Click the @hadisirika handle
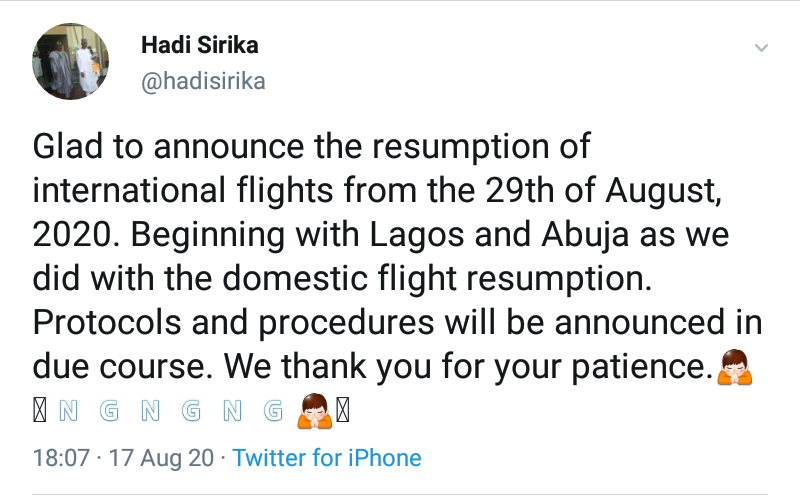Screen dimensions: 800x498 (204, 81)
